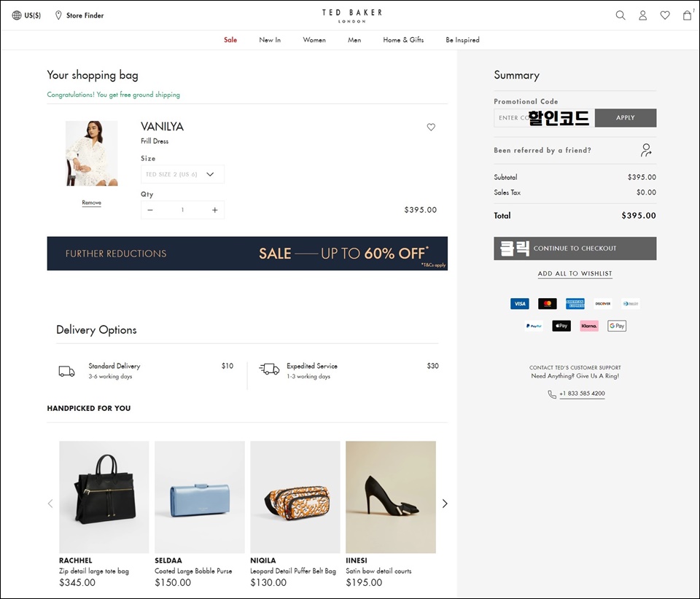Open the VANILYA dress thumbnail
This screenshot has height=599, width=700.
click(92, 154)
